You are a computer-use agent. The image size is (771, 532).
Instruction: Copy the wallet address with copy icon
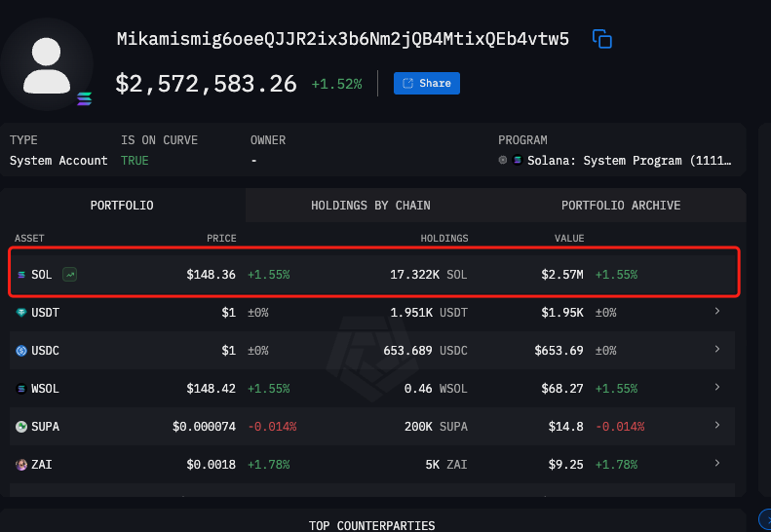[601, 39]
